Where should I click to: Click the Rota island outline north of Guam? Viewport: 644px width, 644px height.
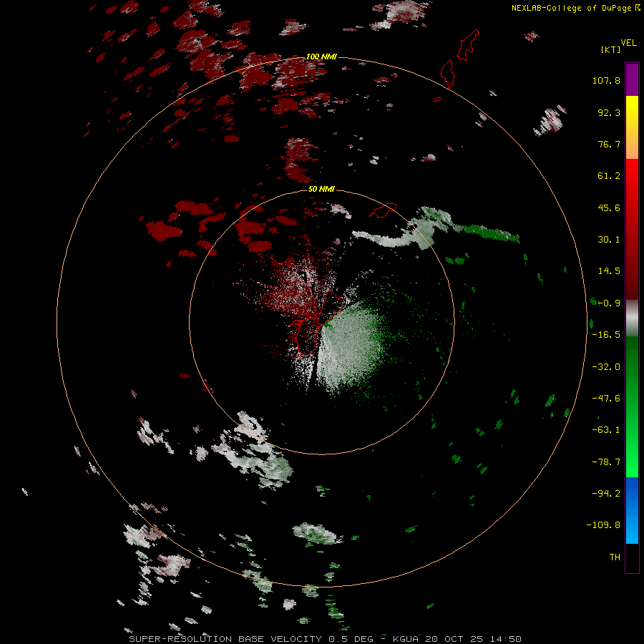pyautogui.click(x=383, y=210)
